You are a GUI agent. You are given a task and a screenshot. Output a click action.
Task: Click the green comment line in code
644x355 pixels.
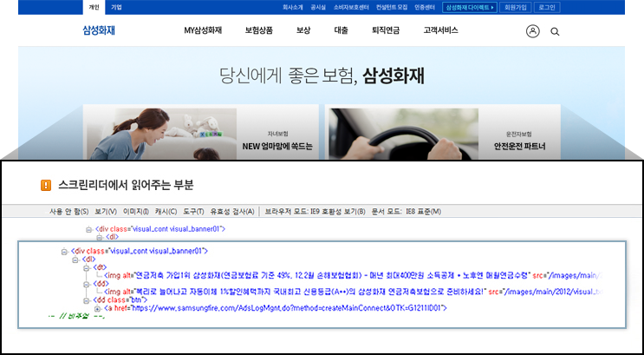[77, 316]
